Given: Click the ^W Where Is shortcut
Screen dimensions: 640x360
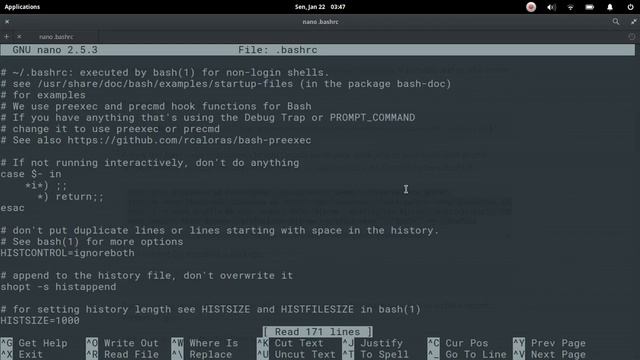Looking at the screenshot, I should point(205,343).
